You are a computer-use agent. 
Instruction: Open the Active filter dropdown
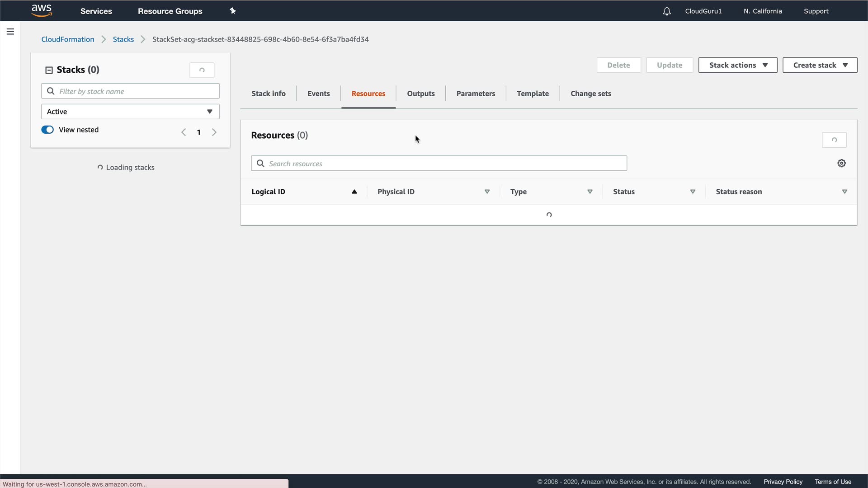point(130,112)
